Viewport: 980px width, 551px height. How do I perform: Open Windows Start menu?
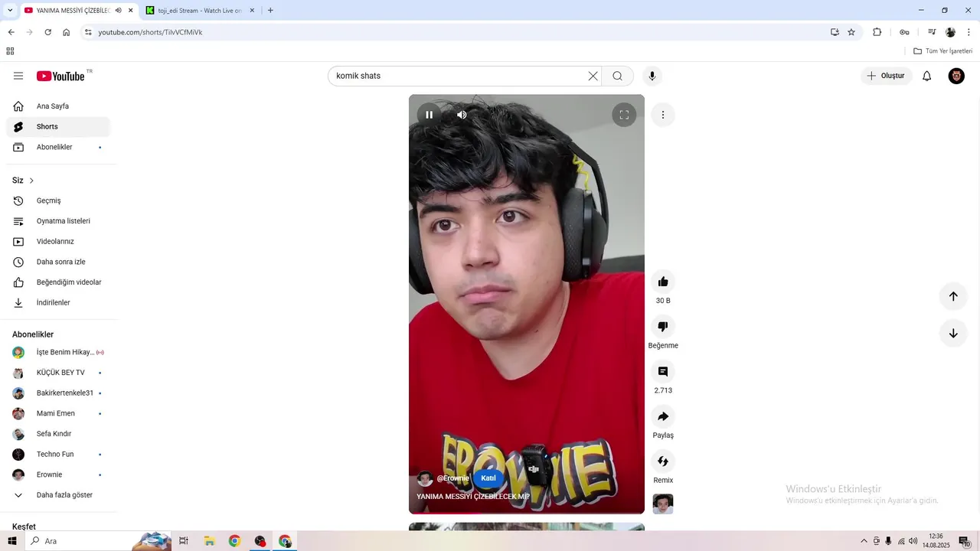point(12,541)
